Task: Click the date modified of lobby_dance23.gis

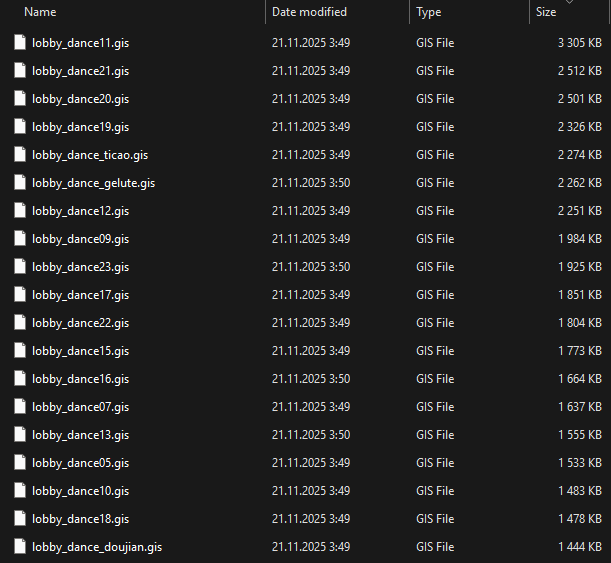Action: [310, 267]
